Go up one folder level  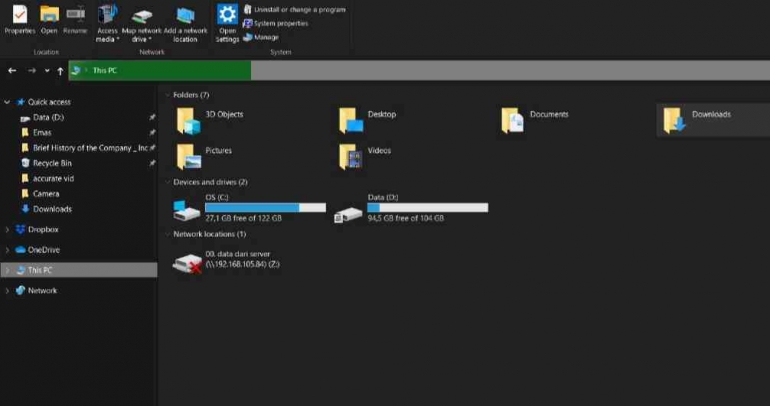[60, 71]
